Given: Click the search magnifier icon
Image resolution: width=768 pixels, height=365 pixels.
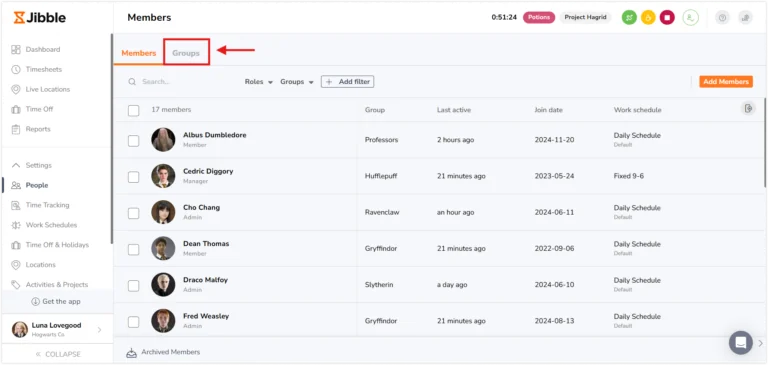Looking at the screenshot, I should pyautogui.click(x=132, y=82).
